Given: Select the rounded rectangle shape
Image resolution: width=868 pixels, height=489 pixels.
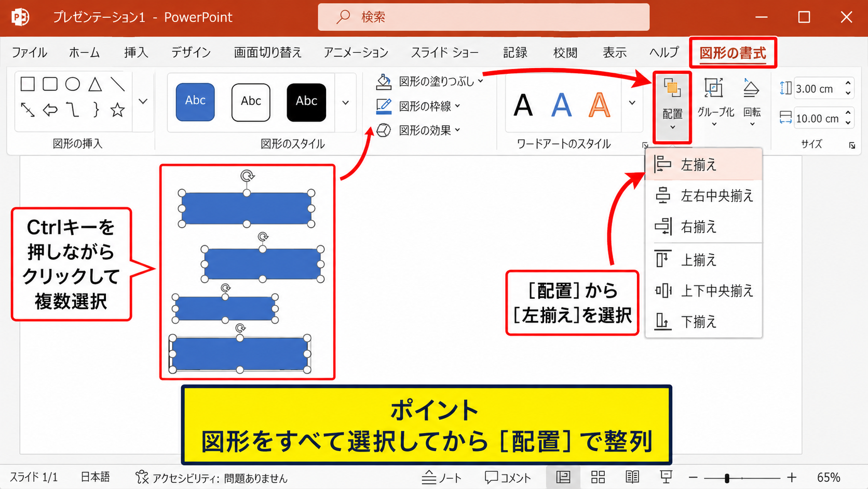Looking at the screenshot, I should point(50,84).
